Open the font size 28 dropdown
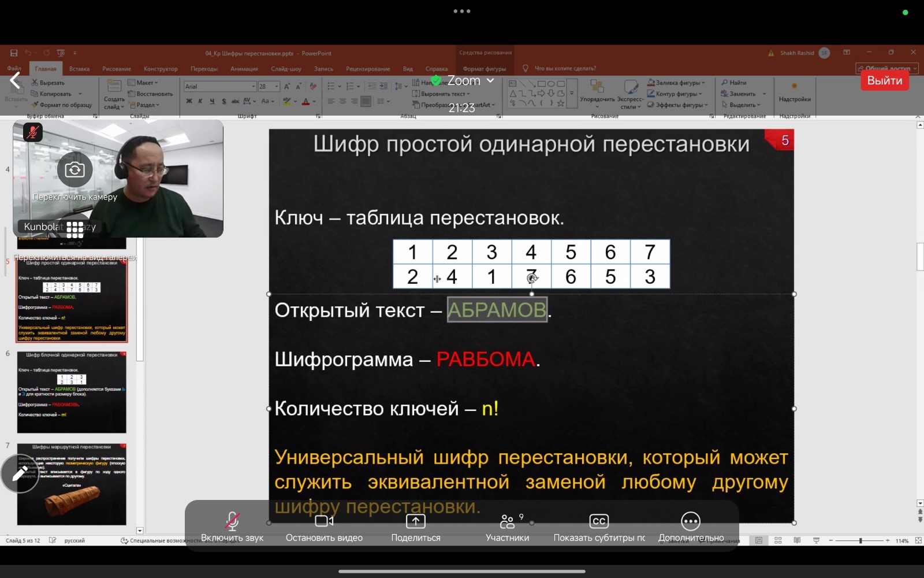Screen dimensions: 924x578 tap(277, 87)
